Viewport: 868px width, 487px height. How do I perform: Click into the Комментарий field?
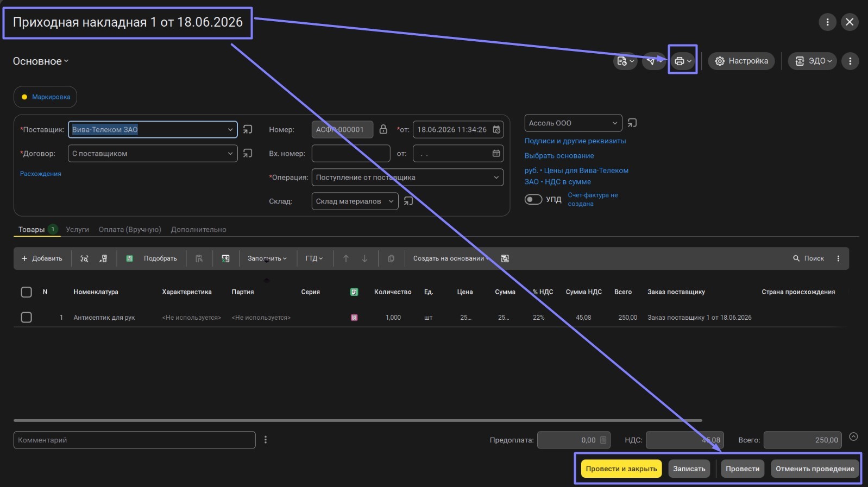coord(134,440)
